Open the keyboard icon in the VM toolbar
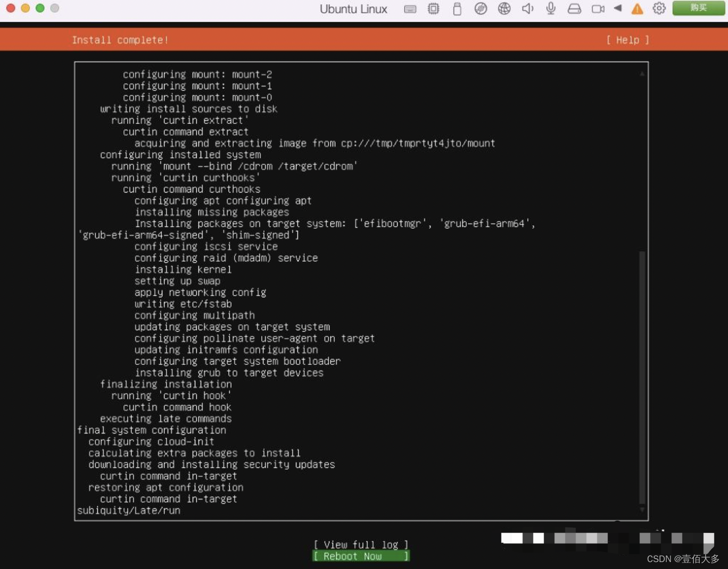The height and width of the screenshot is (569, 728). (410, 9)
